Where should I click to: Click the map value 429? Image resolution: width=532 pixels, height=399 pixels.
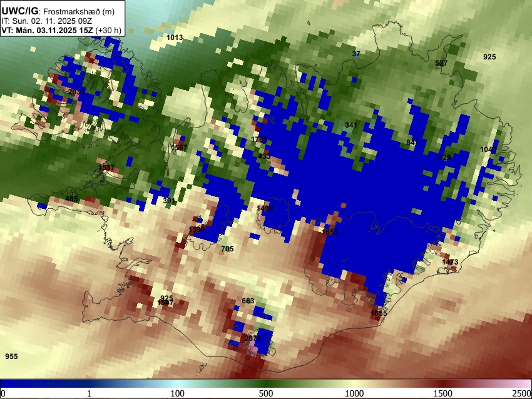point(444,158)
